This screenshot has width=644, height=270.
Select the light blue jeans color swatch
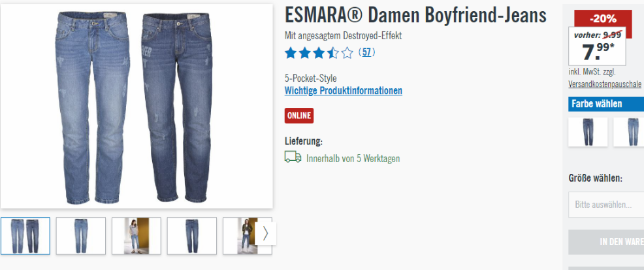[629, 132]
